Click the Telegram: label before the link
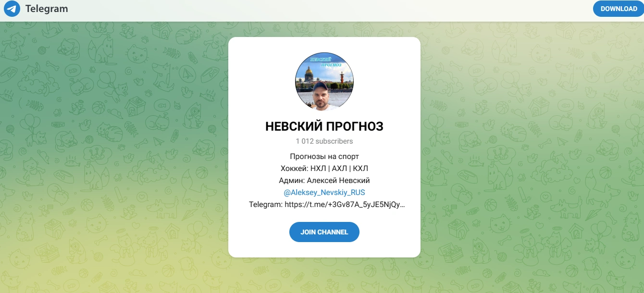644x293 pixels. tap(266, 205)
